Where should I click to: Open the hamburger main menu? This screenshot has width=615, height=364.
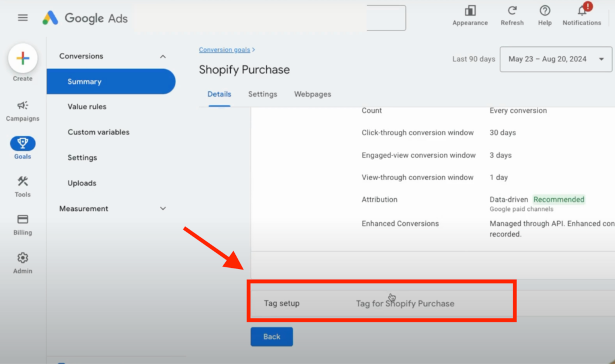pos(23,17)
